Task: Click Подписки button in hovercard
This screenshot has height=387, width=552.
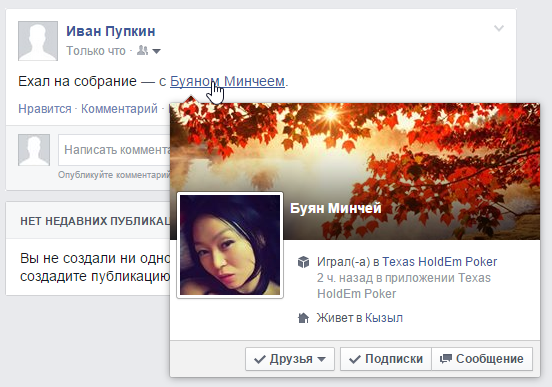Action: coord(386,359)
